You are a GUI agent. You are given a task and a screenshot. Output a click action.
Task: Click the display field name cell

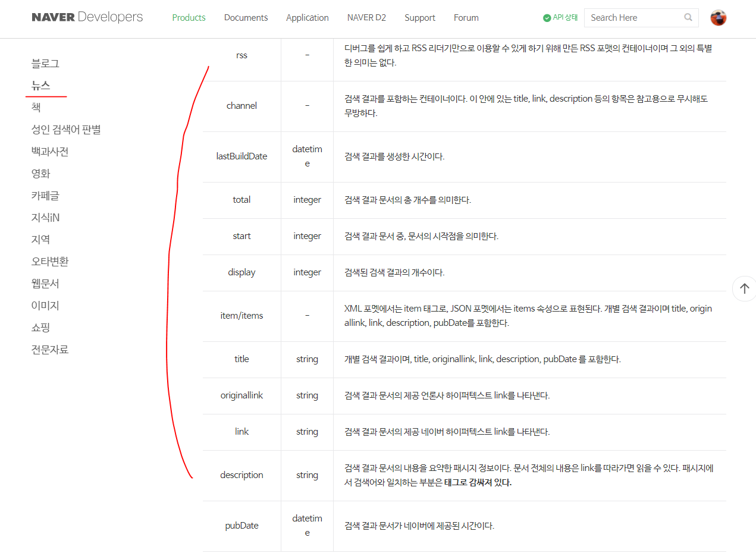point(241,272)
